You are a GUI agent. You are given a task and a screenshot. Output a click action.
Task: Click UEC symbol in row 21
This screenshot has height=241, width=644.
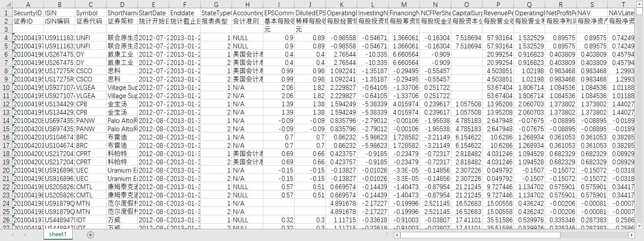(91, 178)
